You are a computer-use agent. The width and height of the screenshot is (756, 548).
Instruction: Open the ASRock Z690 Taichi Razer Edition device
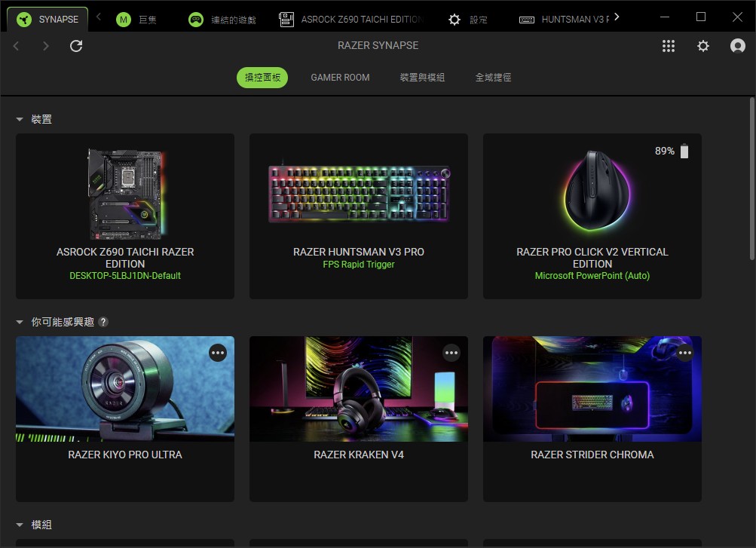[x=125, y=216]
